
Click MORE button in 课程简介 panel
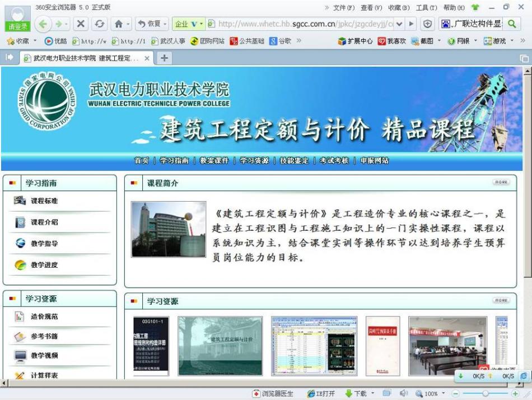pos(501,182)
